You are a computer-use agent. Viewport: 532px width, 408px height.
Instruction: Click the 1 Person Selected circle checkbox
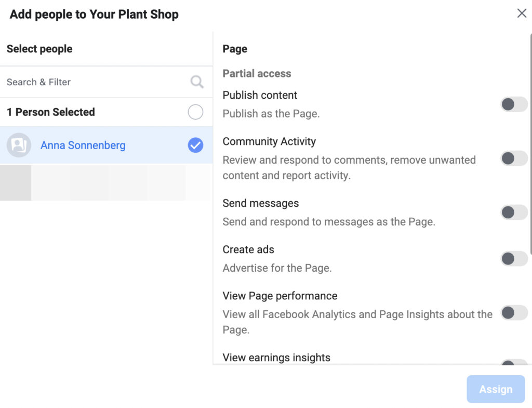click(195, 112)
